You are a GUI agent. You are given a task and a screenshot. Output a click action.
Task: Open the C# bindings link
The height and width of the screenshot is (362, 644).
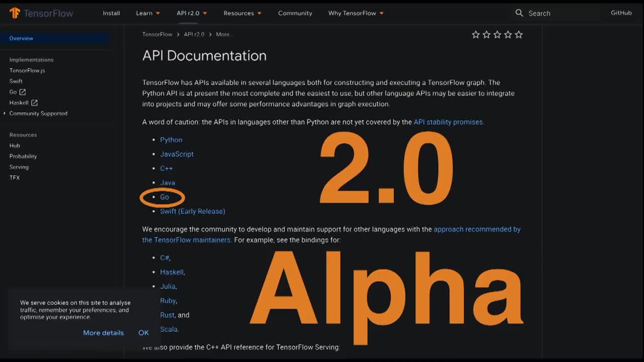click(165, 257)
